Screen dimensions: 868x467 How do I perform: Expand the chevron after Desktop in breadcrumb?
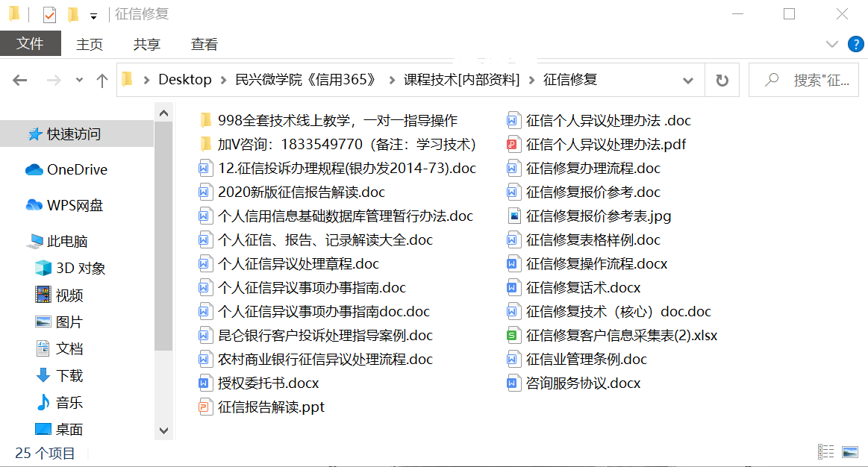(224, 81)
